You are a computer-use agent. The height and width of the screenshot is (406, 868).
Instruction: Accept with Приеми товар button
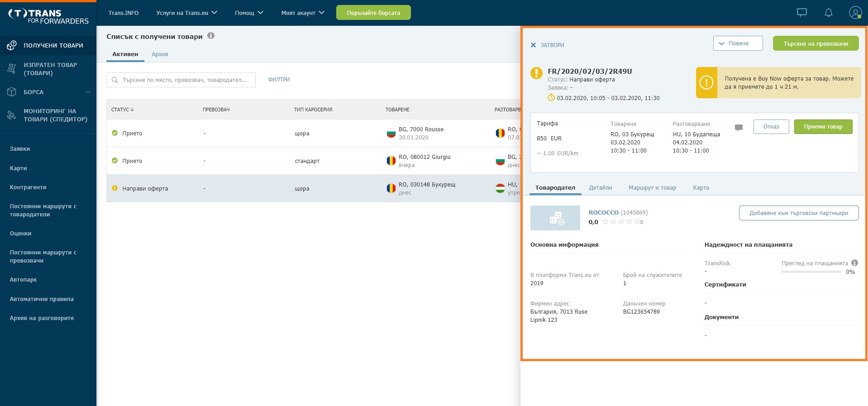tap(823, 127)
